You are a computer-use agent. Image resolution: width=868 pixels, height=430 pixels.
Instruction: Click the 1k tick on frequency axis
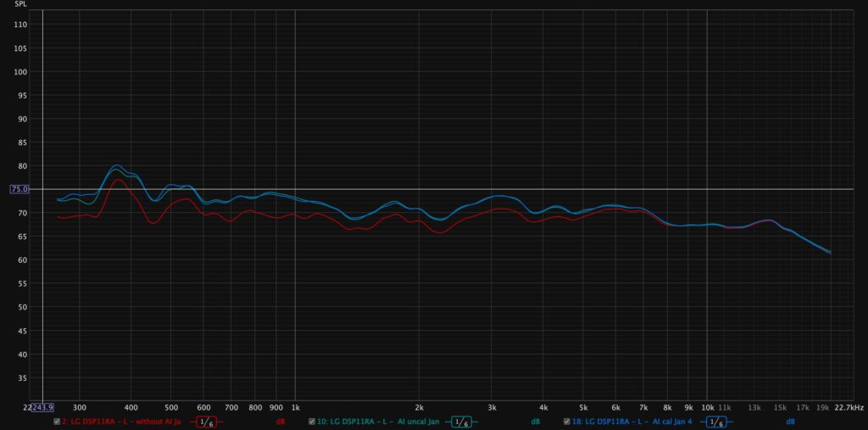pyautogui.click(x=294, y=407)
